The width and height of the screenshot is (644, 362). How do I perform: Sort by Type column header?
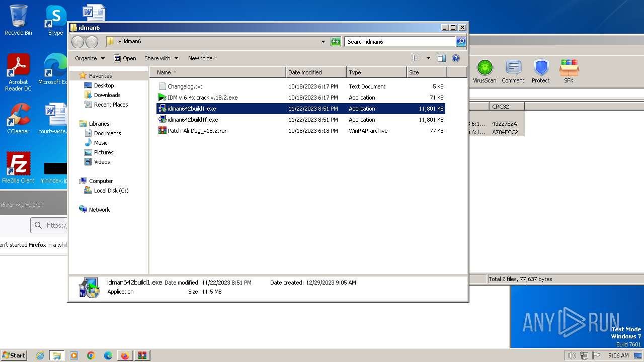376,72
